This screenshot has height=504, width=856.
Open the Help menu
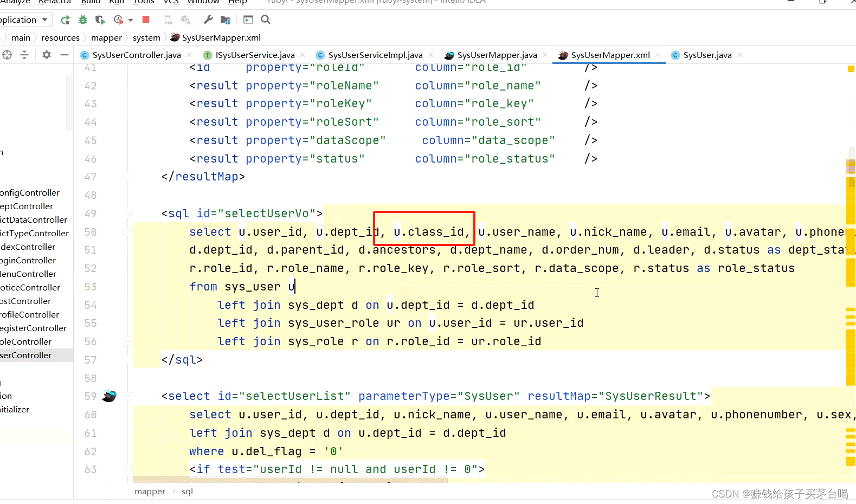(238, 2)
